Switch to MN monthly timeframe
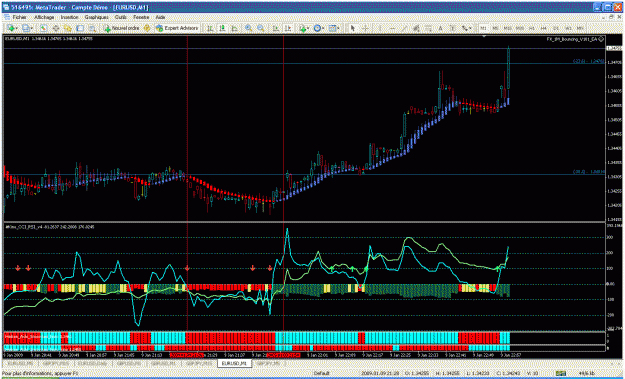Image resolution: width=625 pixels, height=379 pixels. pos(580,28)
